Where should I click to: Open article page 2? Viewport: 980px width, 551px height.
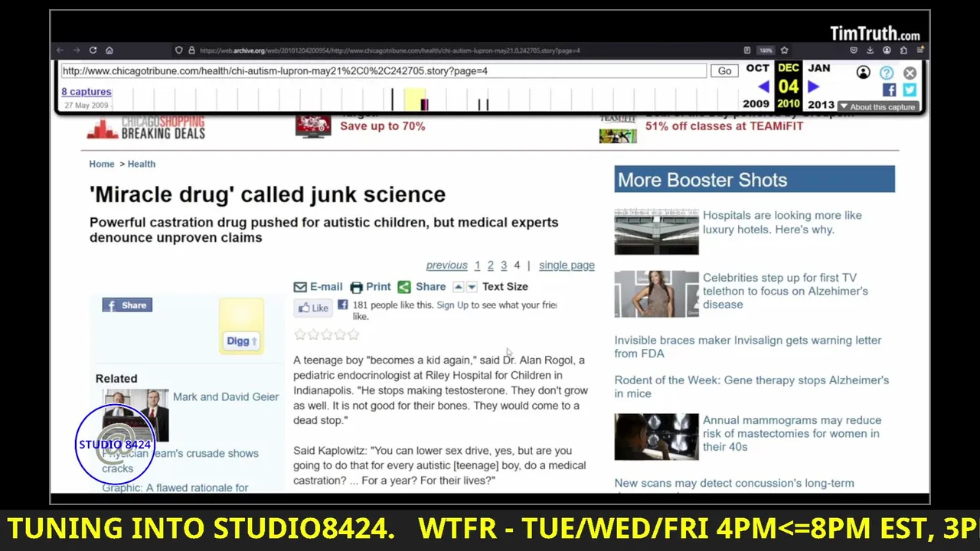(490, 265)
